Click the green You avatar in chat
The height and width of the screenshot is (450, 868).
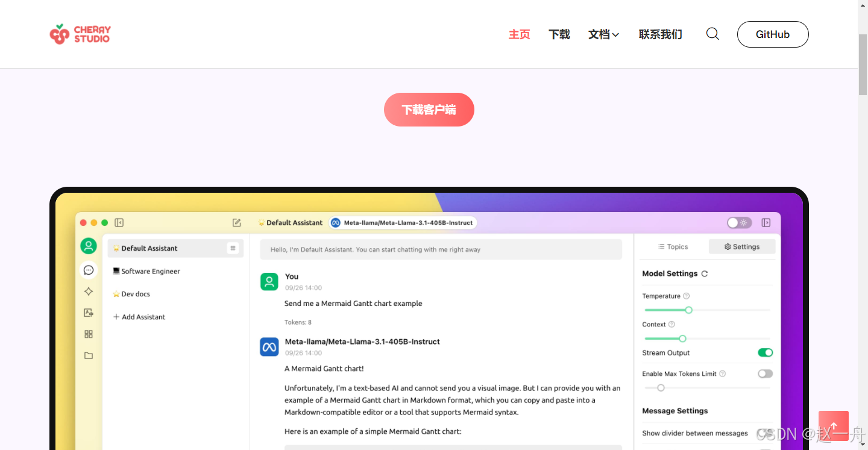[269, 282]
